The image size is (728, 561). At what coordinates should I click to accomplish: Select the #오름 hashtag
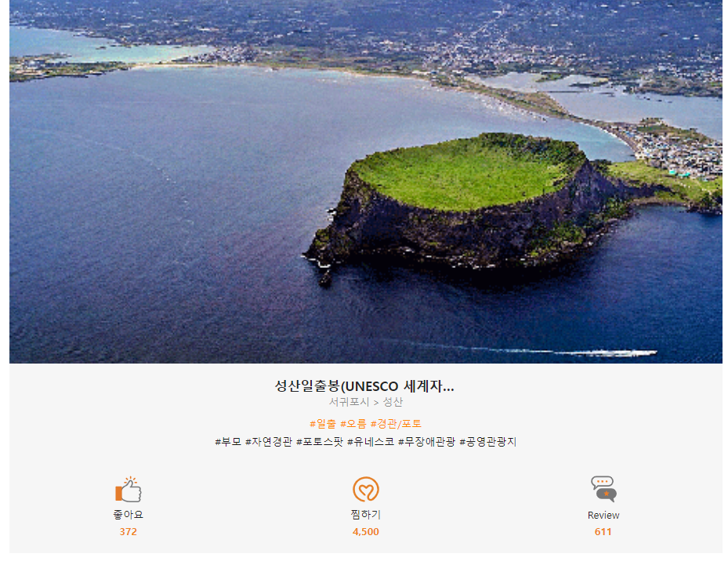click(353, 424)
